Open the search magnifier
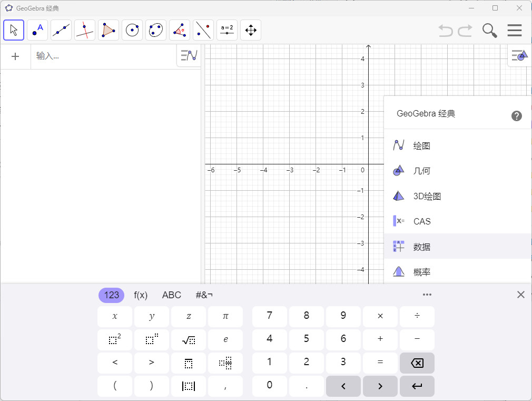Image resolution: width=532 pixels, height=401 pixels. point(489,31)
